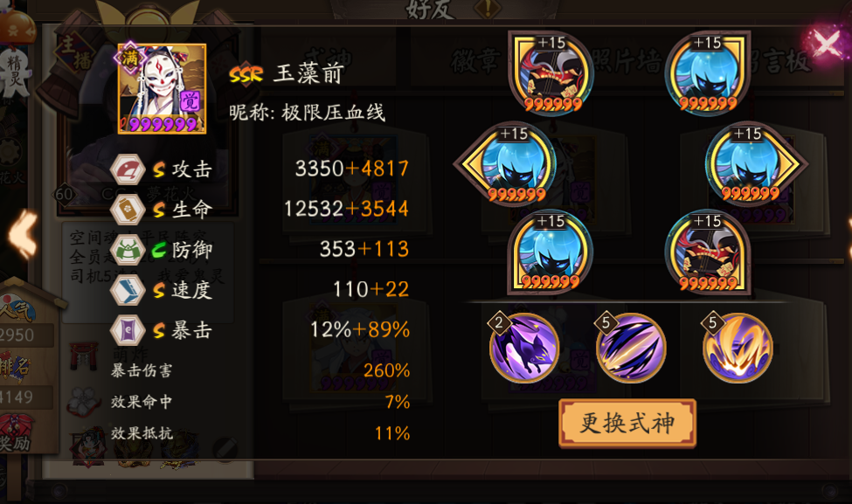Click the 玉藻前 shikigami portrait
Viewport: 852px width, 504px height.
click(x=162, y=88)
